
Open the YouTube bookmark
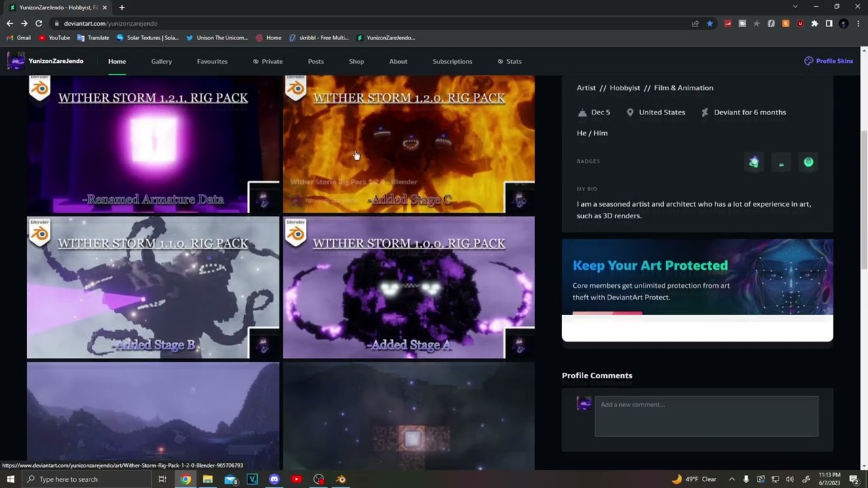pos(54,38)
